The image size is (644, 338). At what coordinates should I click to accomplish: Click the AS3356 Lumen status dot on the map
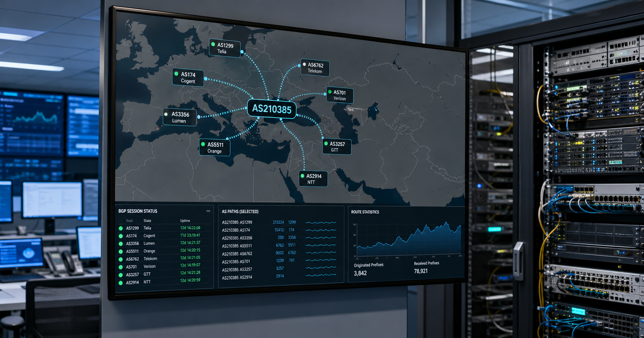point(166,114)
